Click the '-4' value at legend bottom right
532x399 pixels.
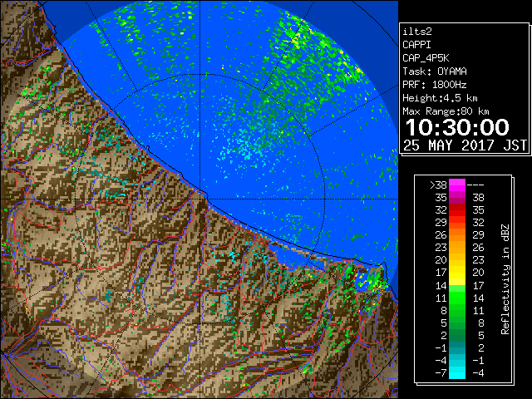click(478, 373)
